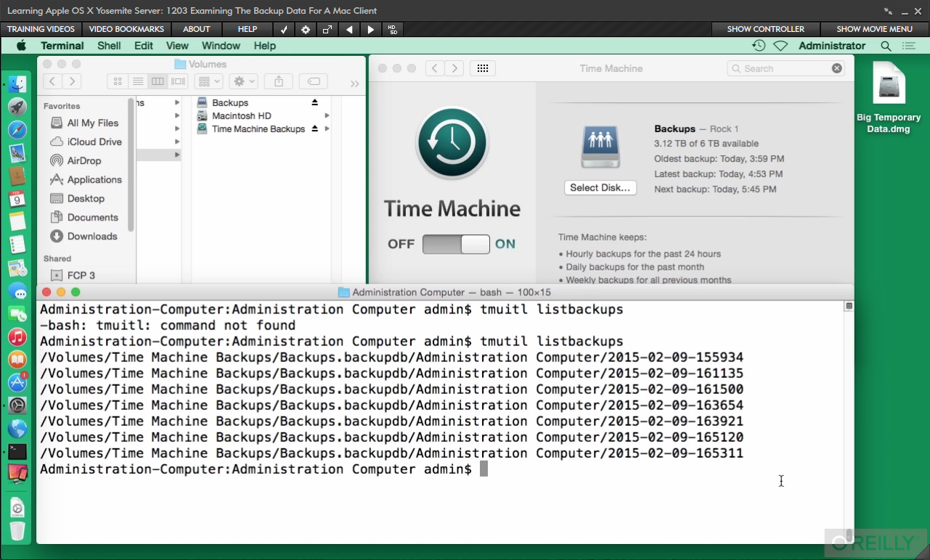This screenshot has height=560, width=930.
Task: Open VIDEO BOOKMARKS tab
Action: [x=126, y=29]
